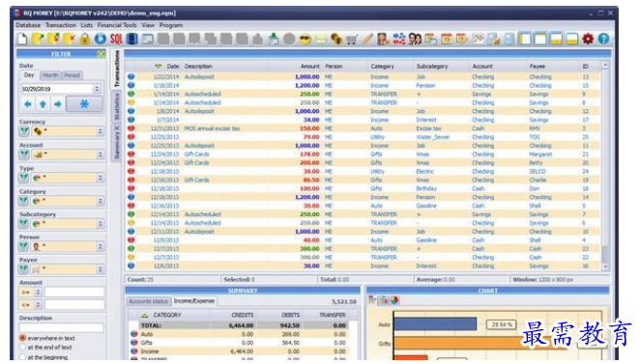
Task: Click the Amount greater-or-equal value field
Action: point(74,293)
